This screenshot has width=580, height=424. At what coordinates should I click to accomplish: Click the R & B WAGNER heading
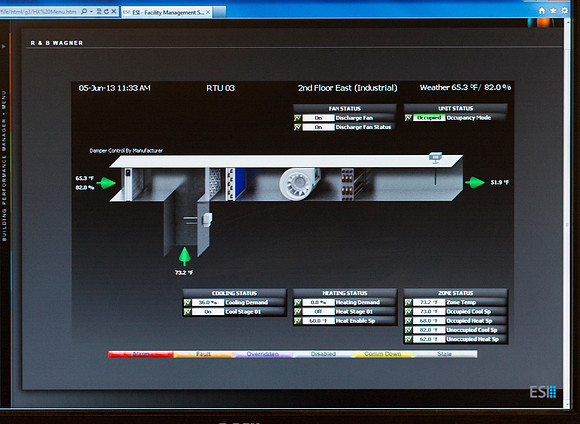coord(57,43)
